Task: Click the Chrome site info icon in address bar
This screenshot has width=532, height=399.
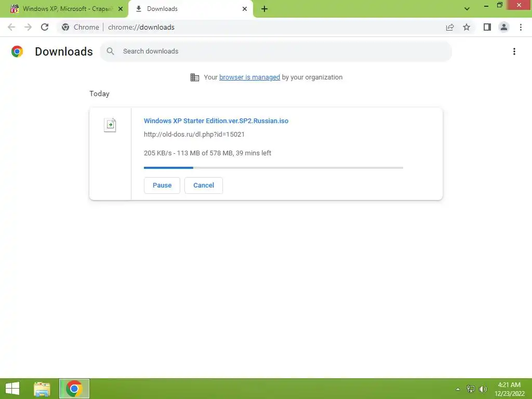Action: pos(65,27)
